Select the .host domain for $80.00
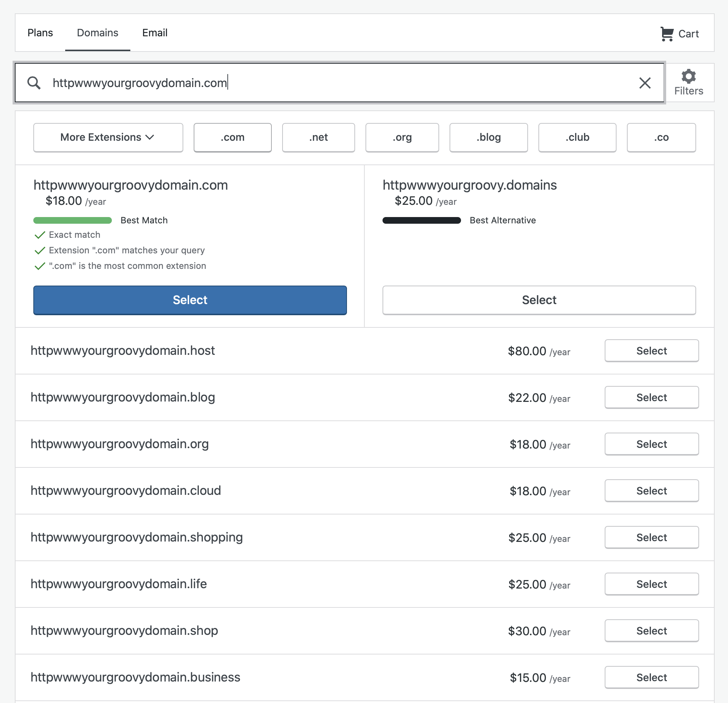 pyautogui.click(x=651, y=351)
